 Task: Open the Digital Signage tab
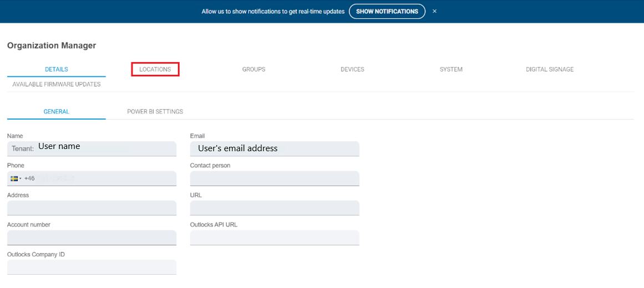point(549,69)
